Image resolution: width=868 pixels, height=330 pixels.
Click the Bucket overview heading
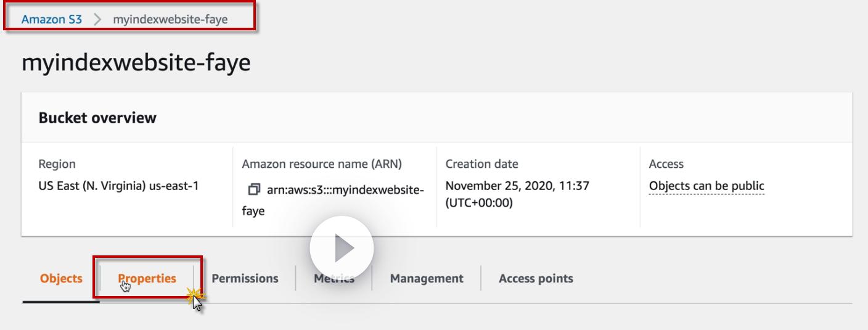[97, 118]
